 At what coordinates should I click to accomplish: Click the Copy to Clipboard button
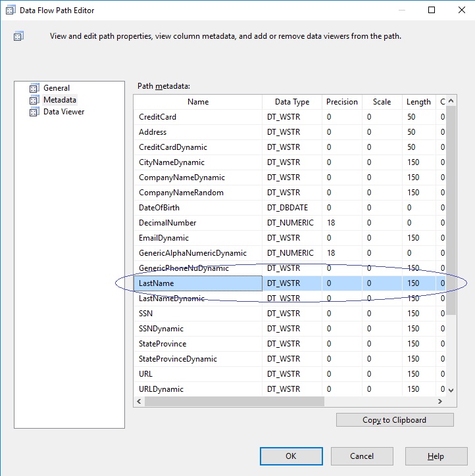point(395,420)
